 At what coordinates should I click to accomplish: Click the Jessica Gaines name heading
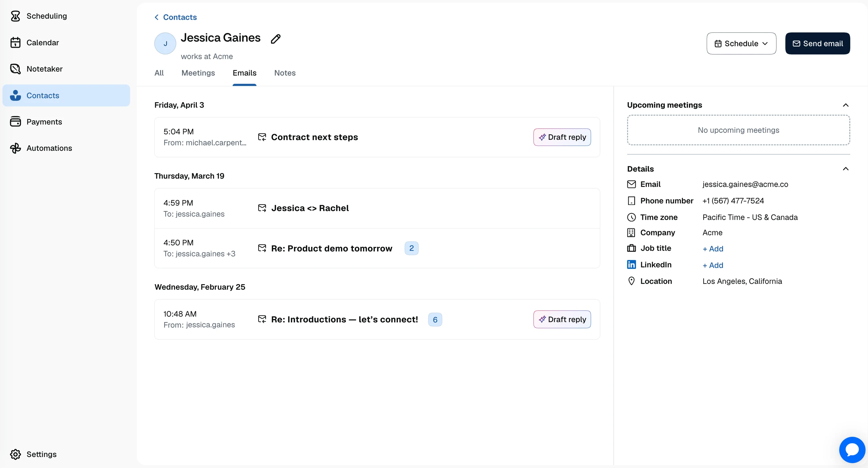[220, 38]
